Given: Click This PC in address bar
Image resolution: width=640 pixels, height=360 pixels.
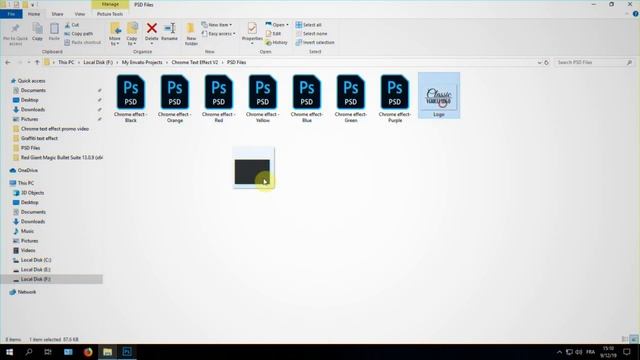Looking at the screenshot, I should click(x=66, y=62).
